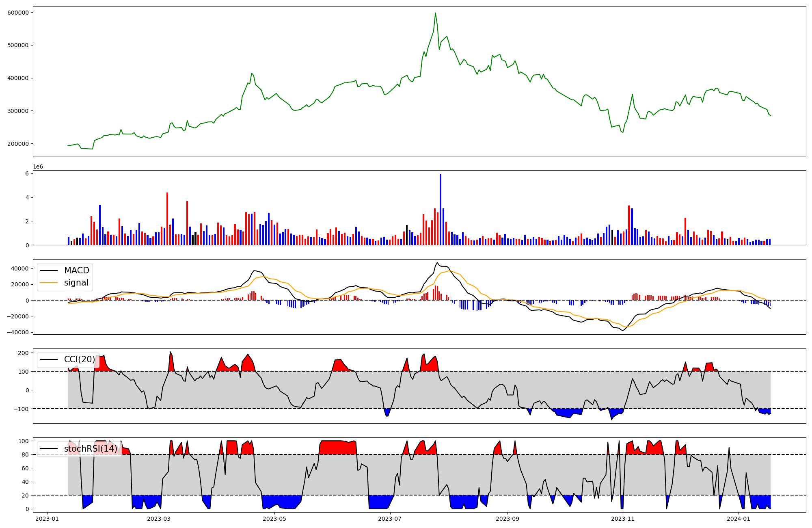
Task: Click the CCI(20) legend entry
Action: (79, 359)
